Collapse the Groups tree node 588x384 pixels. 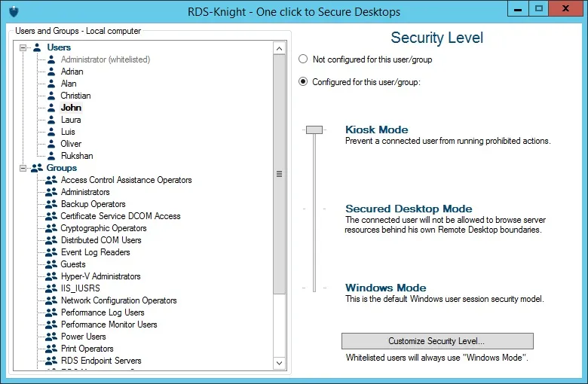(23, 168)
